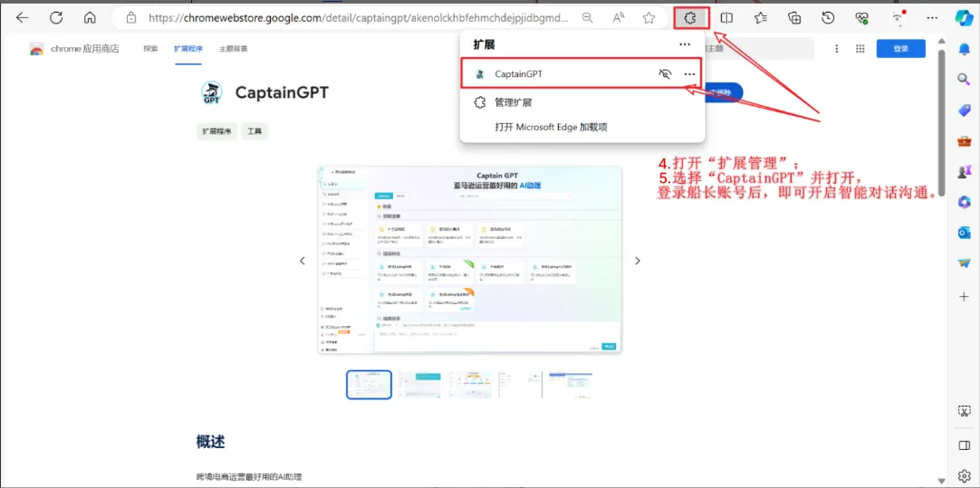980x488 pixels.
Task: Show next screenshot with right chevron
Action: pyautogui.click(x=638, y=261)
